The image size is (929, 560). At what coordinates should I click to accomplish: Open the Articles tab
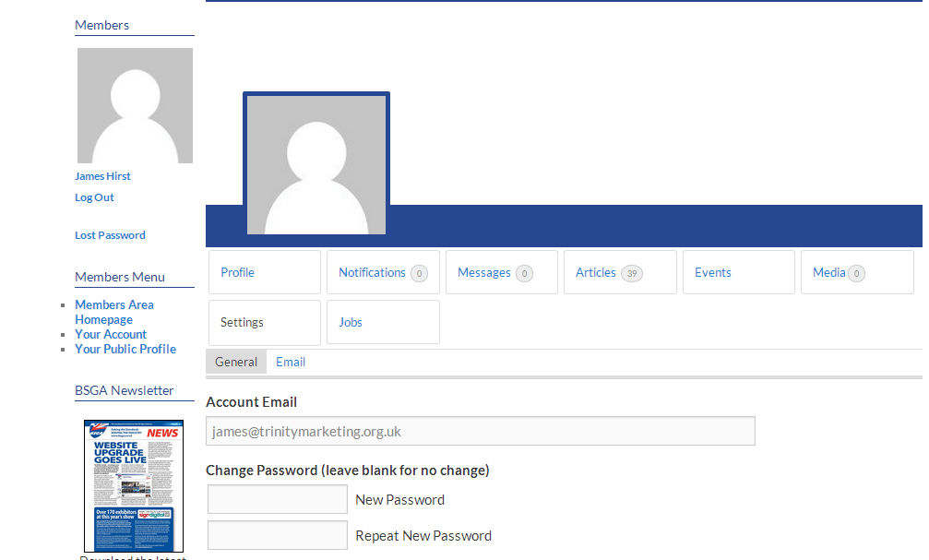pyautogui.click(x=620, y=272)
